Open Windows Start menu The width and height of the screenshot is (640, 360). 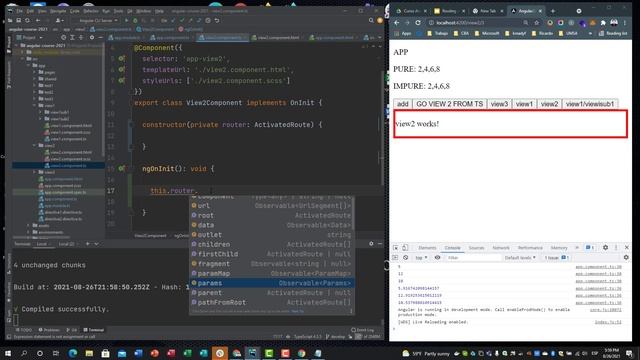[x=8, y=353]
